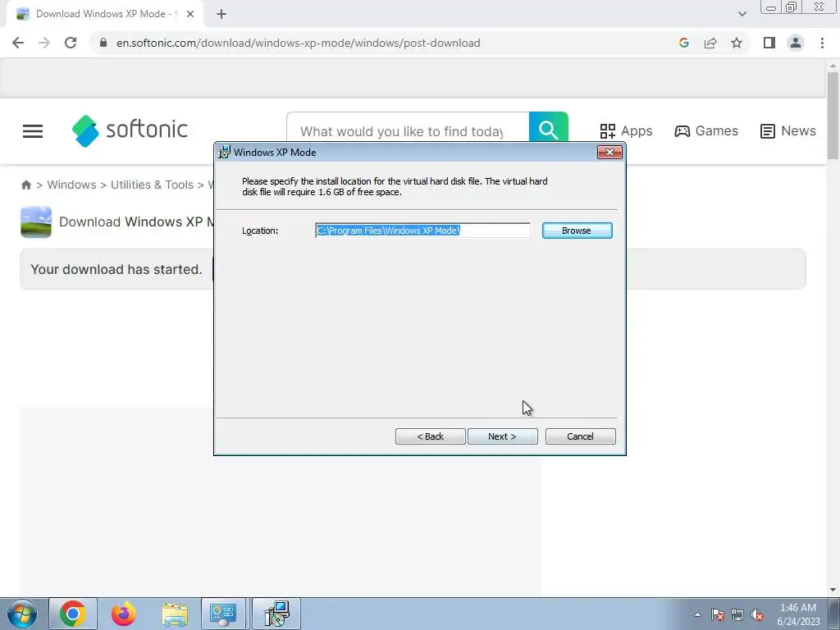Image resolution: width=840 pixels, height=630 pixels.
Task: Click the Browse button in the installer
Action: [577, 231]
